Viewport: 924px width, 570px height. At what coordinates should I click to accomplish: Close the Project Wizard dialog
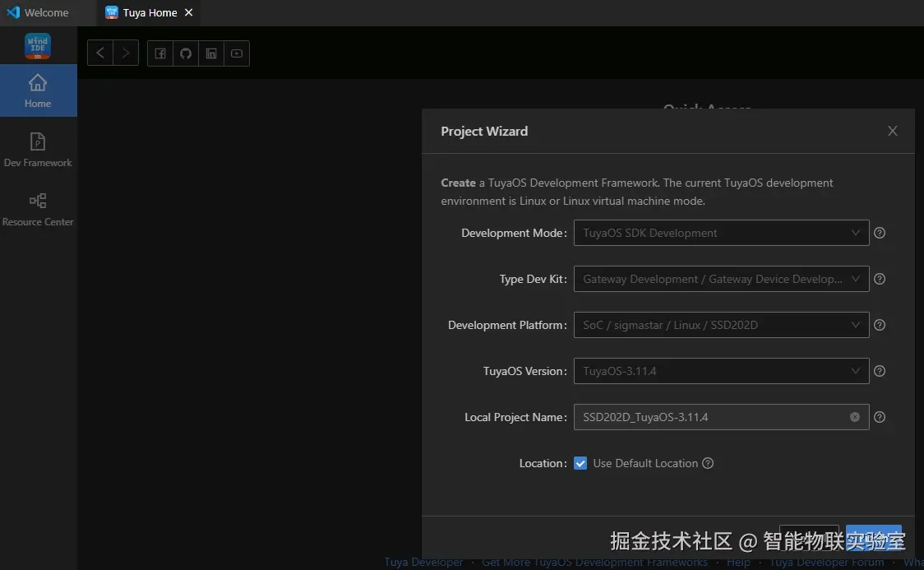[892, 131]
